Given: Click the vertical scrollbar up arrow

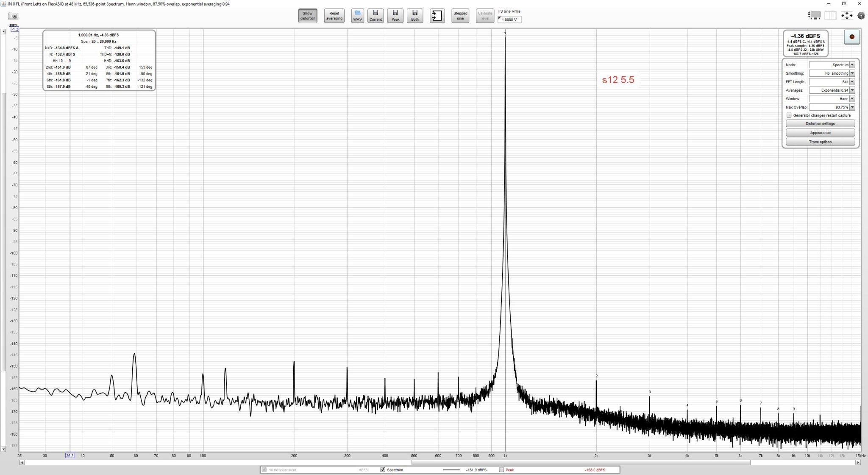Looking at the screenshot, I should coord(3,32).
